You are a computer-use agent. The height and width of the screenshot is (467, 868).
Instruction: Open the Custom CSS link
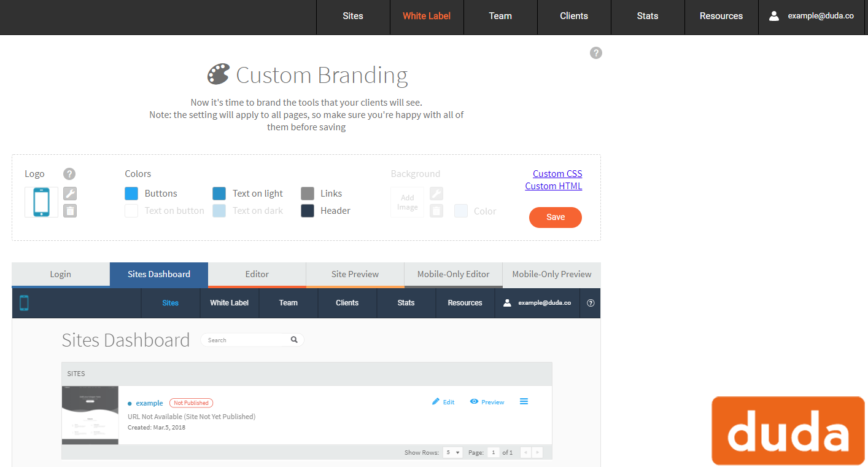coord(557,174)
